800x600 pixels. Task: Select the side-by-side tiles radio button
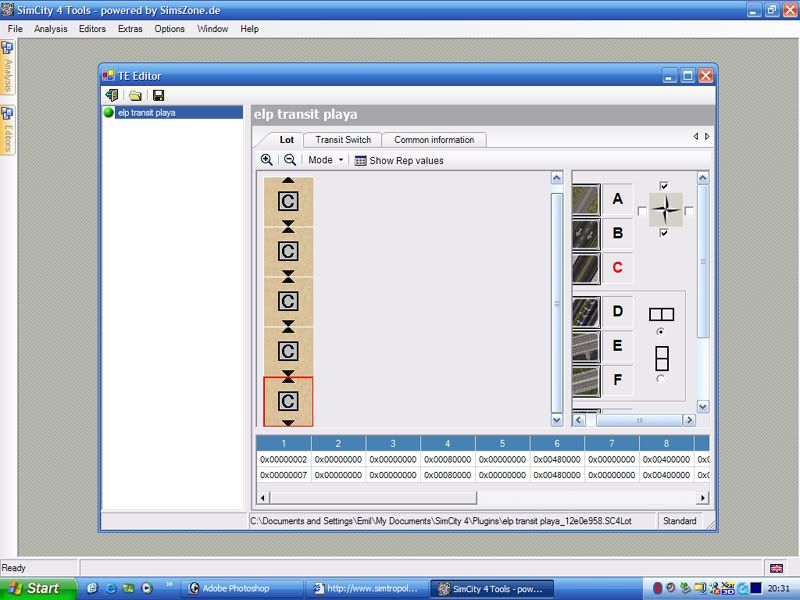(661, 332)
